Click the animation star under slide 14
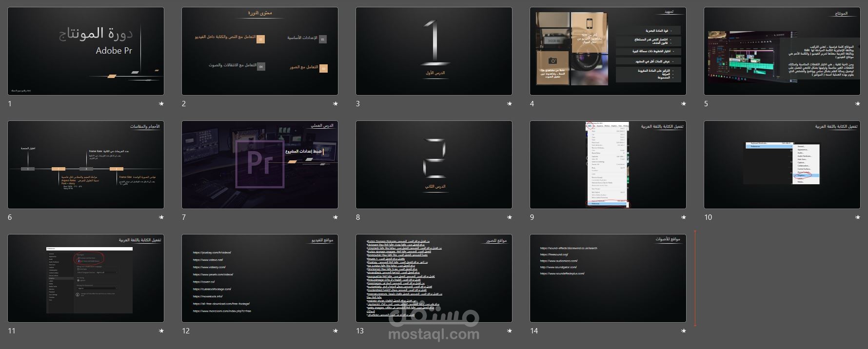The image size is (868, 349). pyautogui.click(x=684, y=331)
